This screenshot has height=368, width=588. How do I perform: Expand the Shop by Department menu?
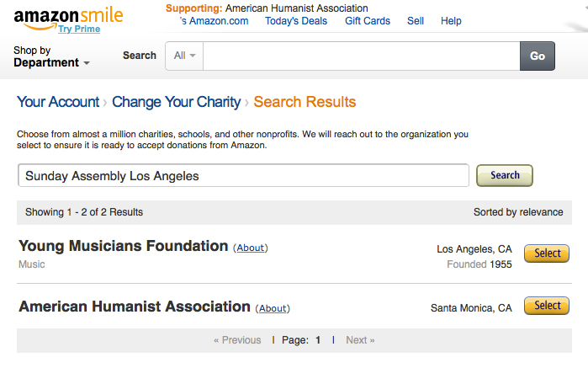51,56
